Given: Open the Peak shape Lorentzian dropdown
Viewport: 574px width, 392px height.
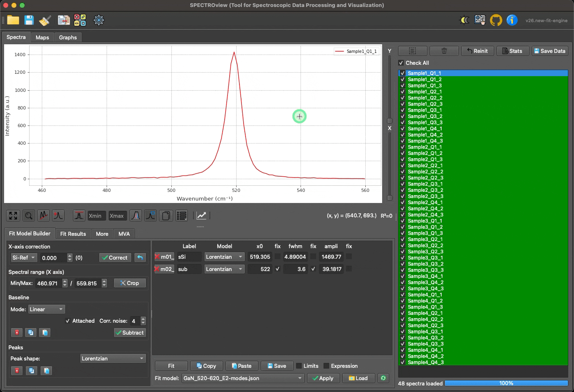Looking at the screenshot, I should (113, 358).
